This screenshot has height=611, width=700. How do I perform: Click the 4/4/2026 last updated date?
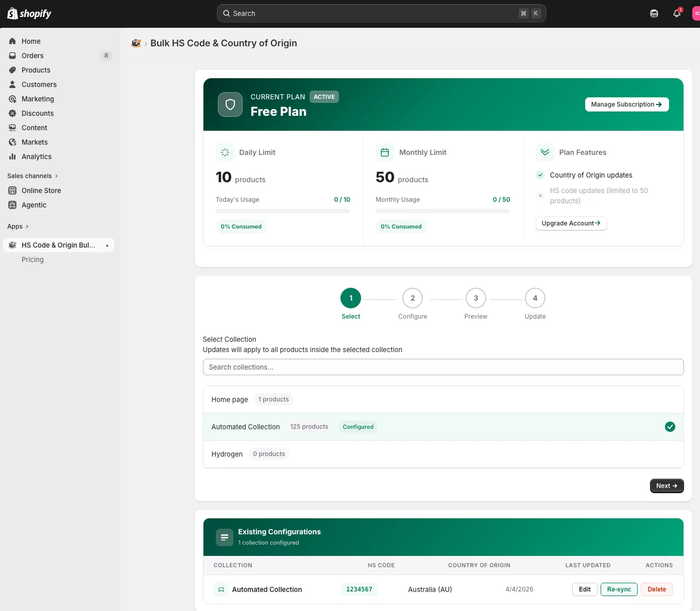(519, 589)
